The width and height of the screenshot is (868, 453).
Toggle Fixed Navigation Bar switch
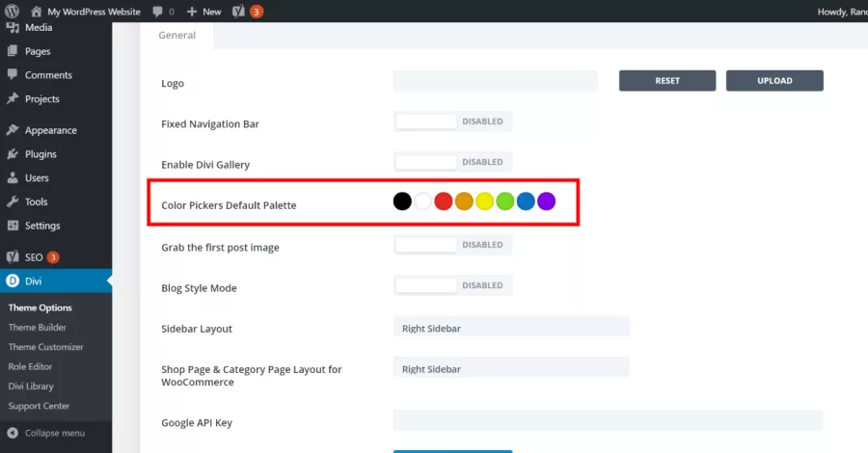(x=453, y=121)
